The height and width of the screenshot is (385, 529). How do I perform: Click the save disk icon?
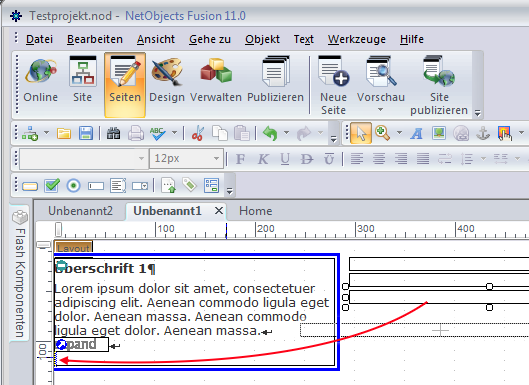point(86,133)
